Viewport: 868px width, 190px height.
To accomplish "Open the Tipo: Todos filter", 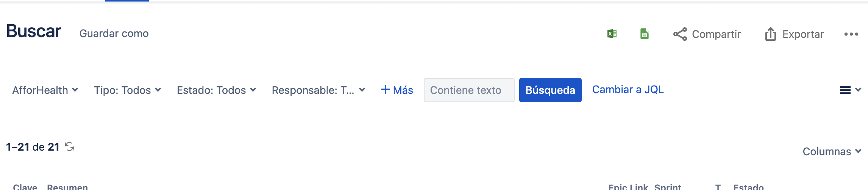I will [128, 90].
